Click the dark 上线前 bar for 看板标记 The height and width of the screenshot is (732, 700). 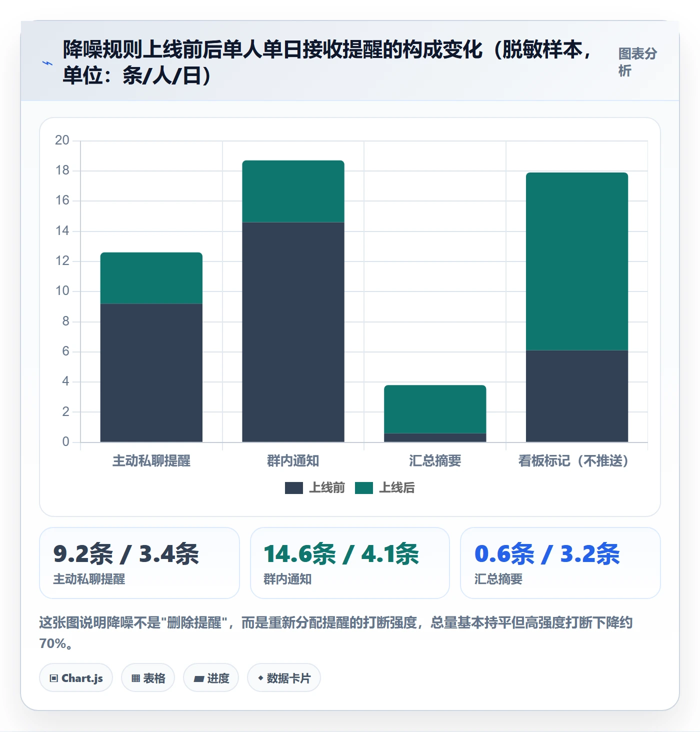[x=577, y=396]
